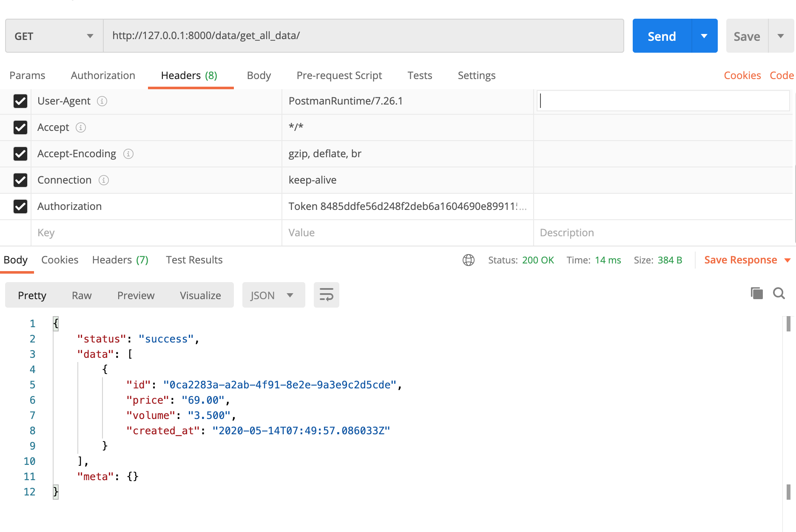Click the info icon beside User-Agent

(x=102, y=101)
